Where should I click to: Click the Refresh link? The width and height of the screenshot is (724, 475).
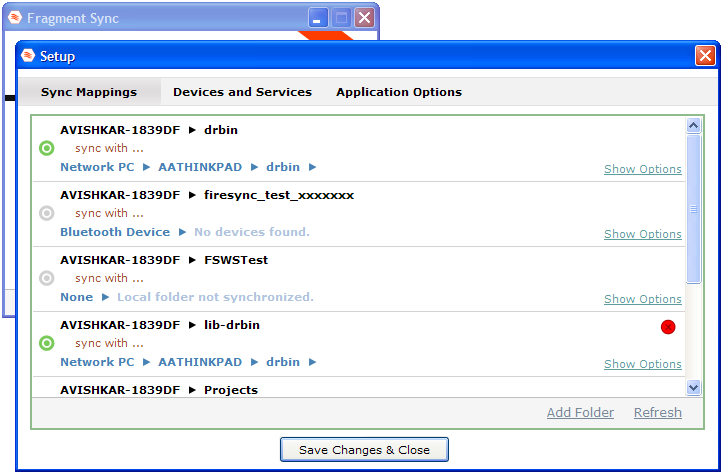pos(658,412)
